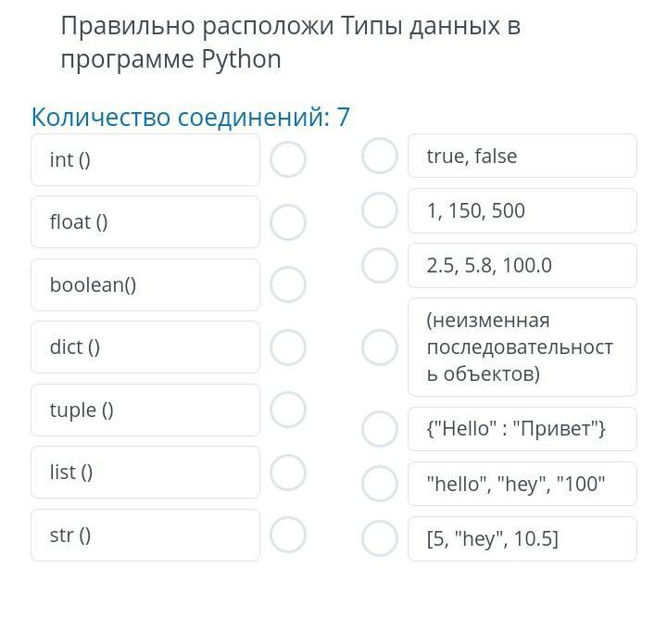The image size is (667, 644).
Task: Click the circle beside 1, 150, 500
Action: coord(380,210)
